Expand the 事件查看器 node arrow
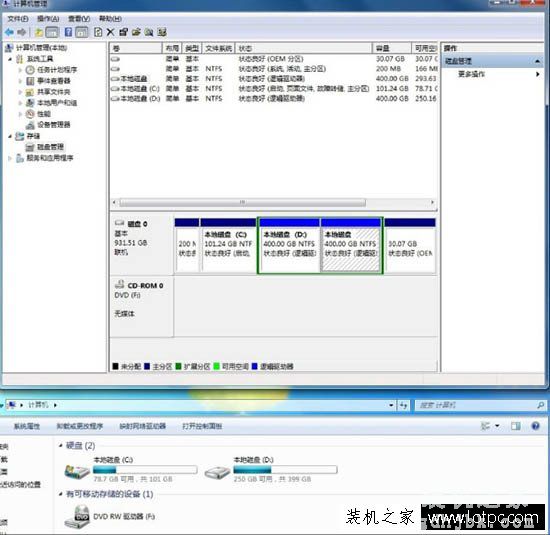The height and width of the screenshot is (535, 550). tap(20, 81)
